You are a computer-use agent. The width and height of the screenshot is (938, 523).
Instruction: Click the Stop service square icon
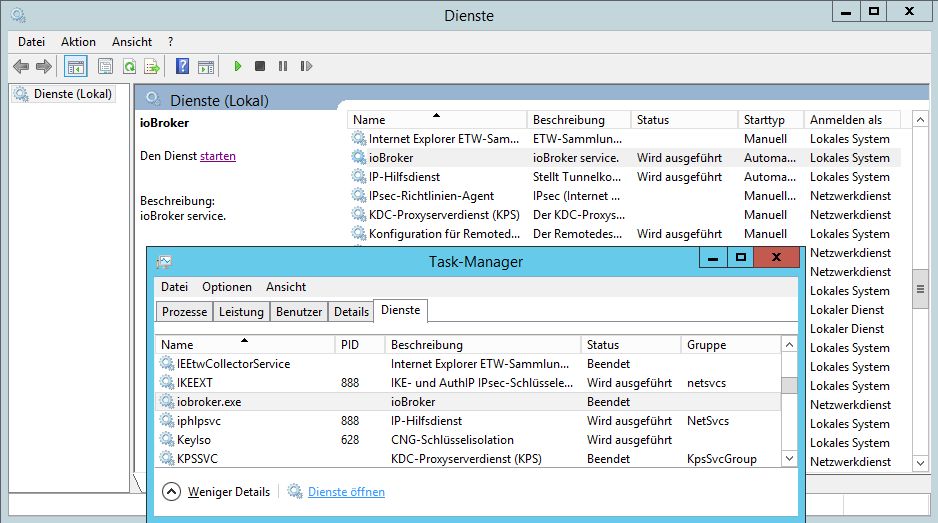[260, 67]
